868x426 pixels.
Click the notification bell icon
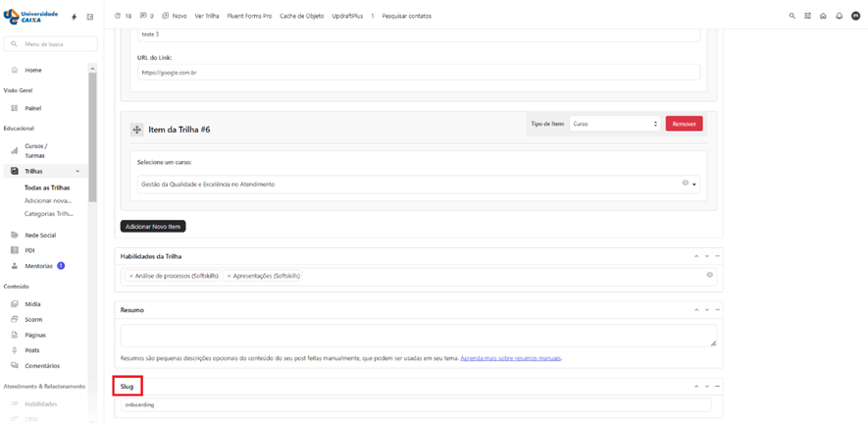(x=839, y=16)
